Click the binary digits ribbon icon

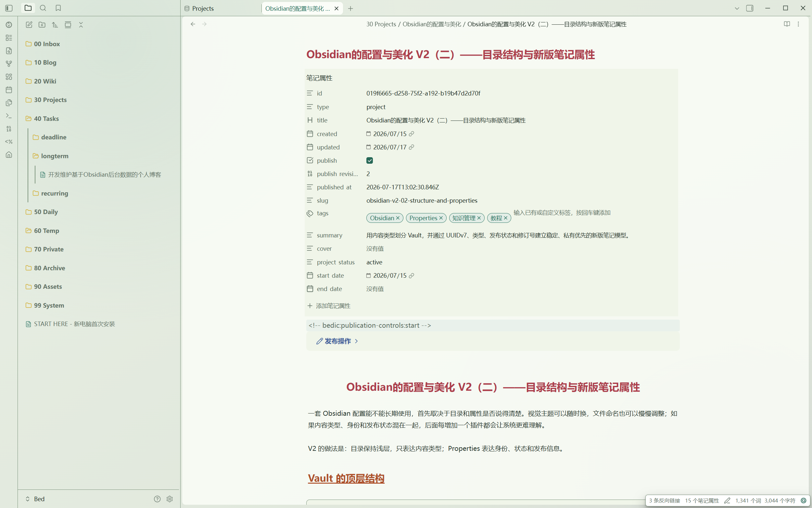click(9, 129)
